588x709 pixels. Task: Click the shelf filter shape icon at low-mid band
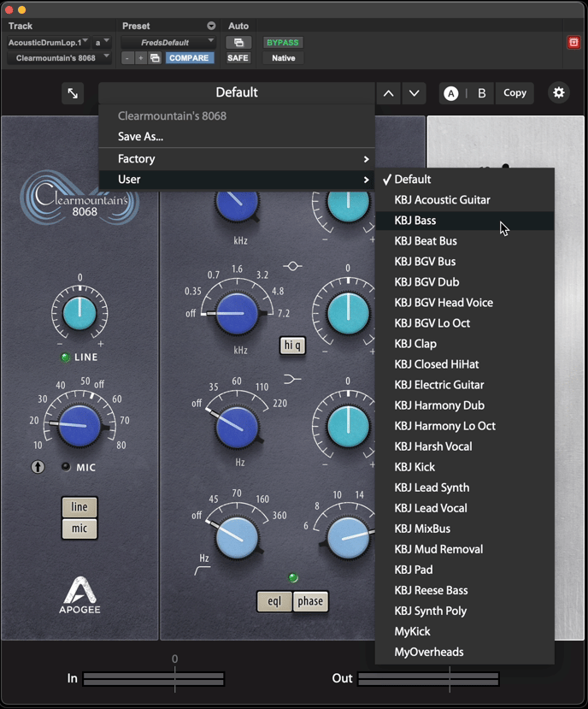point(292,379)
